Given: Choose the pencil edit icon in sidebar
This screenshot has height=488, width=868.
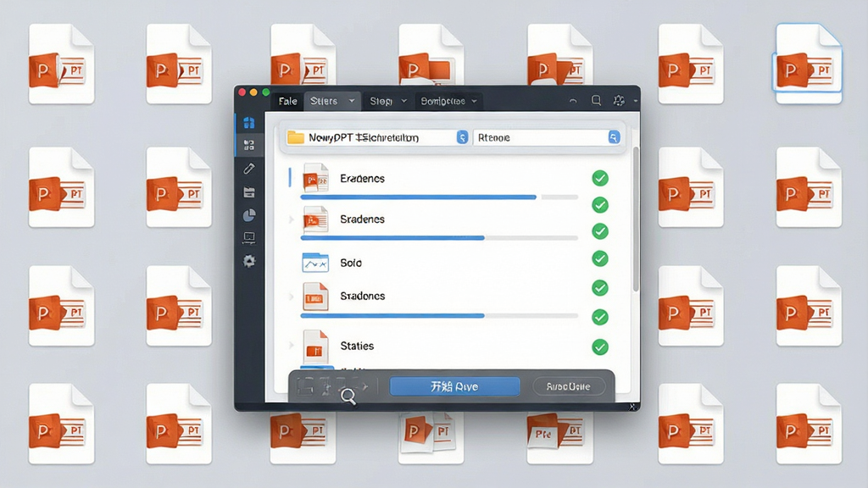Looking at the screenshot, I should (249, 169).
